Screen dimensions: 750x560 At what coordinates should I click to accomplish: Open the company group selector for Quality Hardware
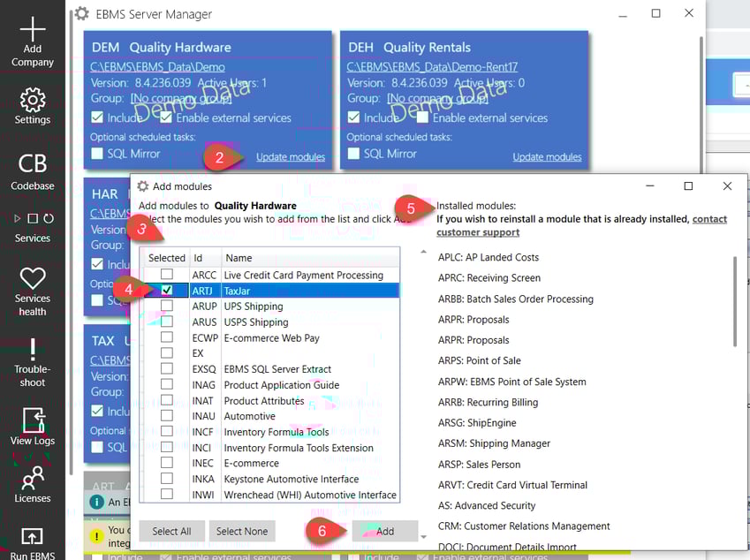(181, 97)
